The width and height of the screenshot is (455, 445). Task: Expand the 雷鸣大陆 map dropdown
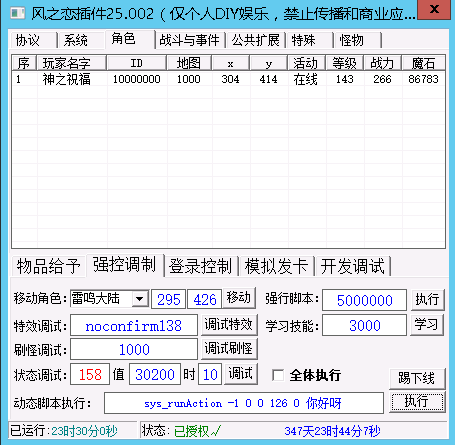[140, 299]
